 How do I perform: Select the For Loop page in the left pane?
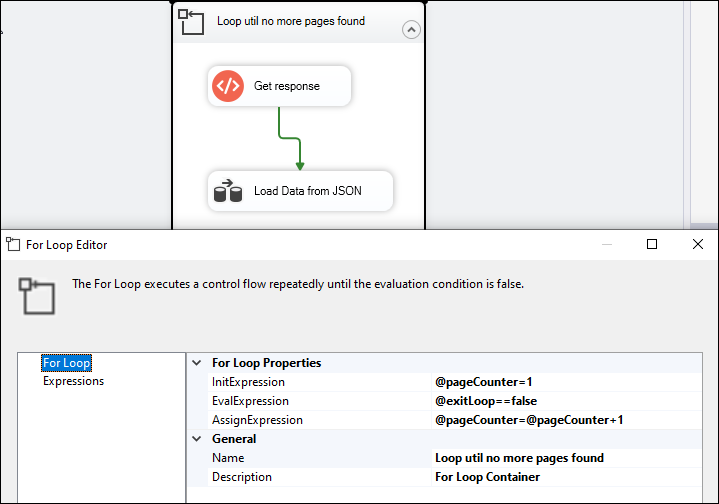click(x=66, y=363)
